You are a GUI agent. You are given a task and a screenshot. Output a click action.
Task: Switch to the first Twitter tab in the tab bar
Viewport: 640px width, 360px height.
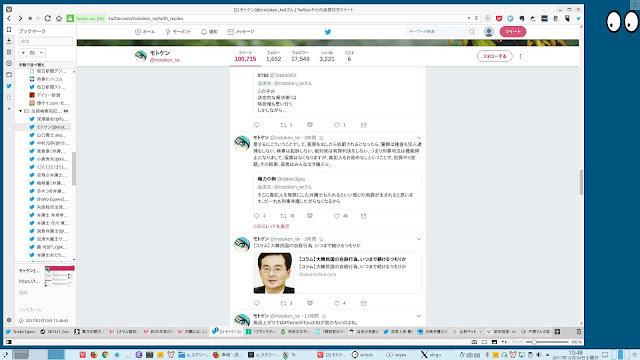(20, 331)
